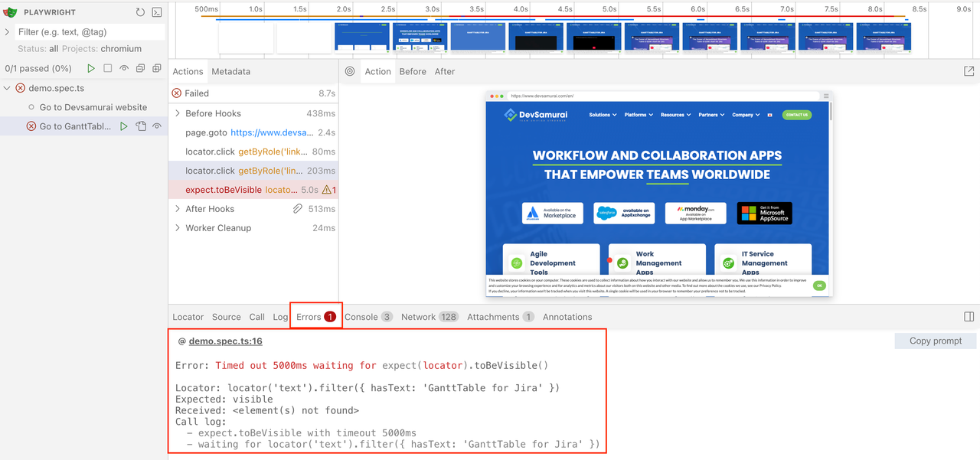Click the green OK cookie button

pyautogui.click(x=819, y=285)
